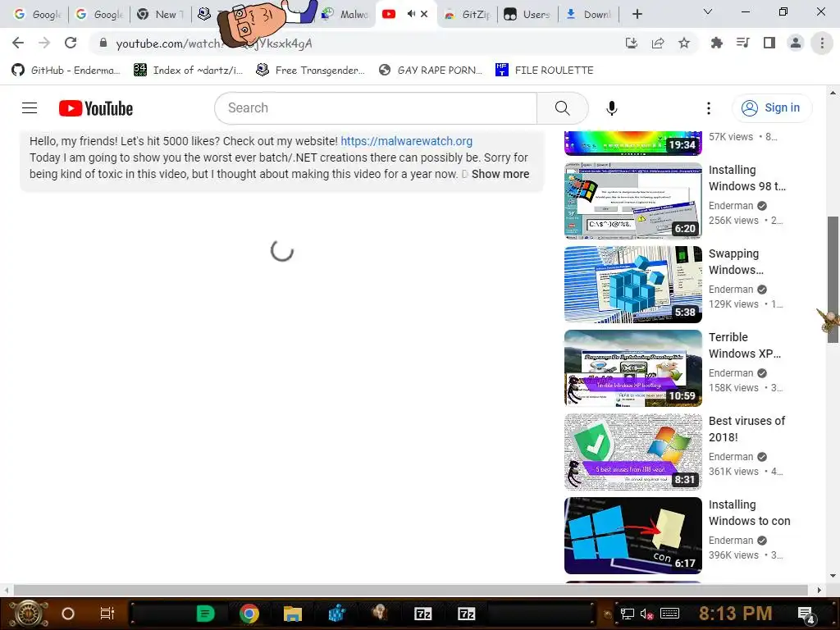Switch to the Users tab
840x630 pixels.
pyautogui.click(x=527, y=15)
